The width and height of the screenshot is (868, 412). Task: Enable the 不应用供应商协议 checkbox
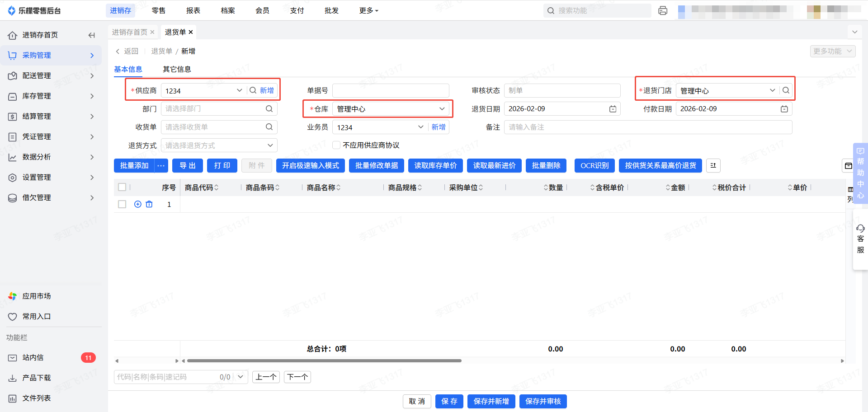[336, 145]
